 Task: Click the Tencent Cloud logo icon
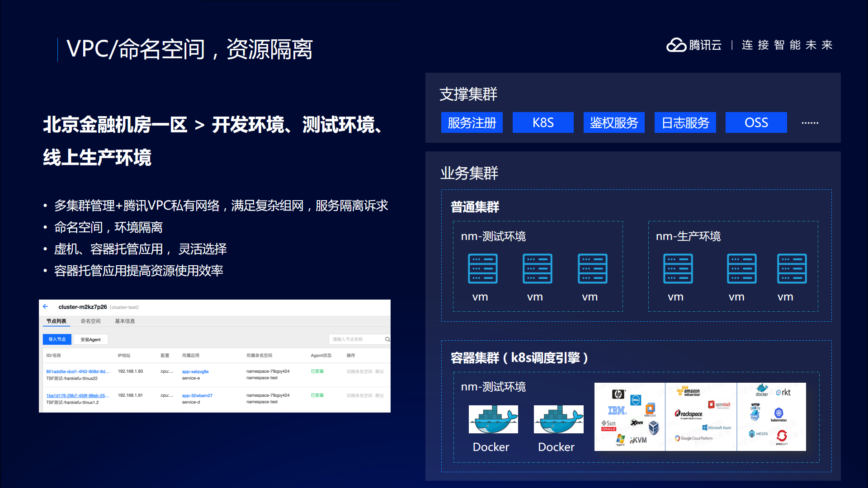(676, 45)
